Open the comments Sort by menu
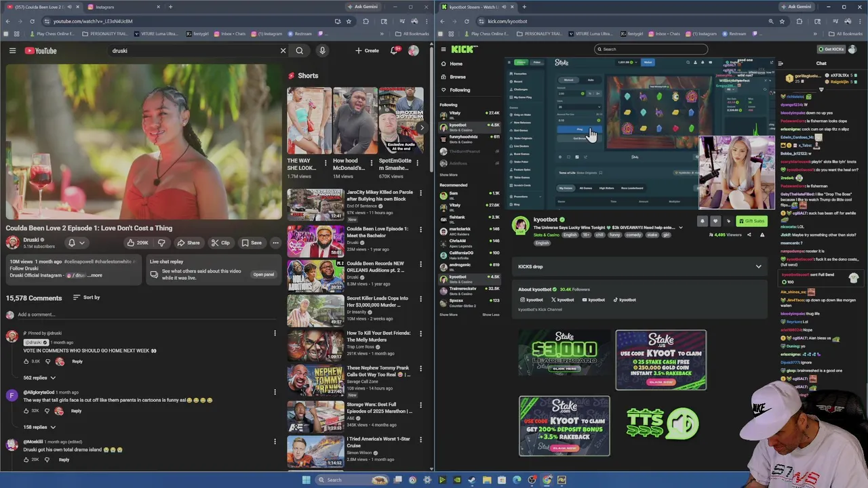 tap(86, 298)
